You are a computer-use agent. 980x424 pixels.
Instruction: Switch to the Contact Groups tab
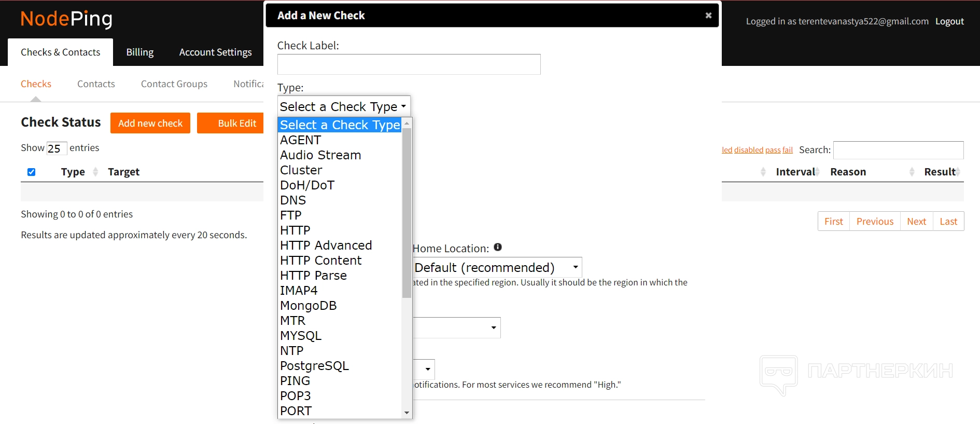[x=174, y=84]
